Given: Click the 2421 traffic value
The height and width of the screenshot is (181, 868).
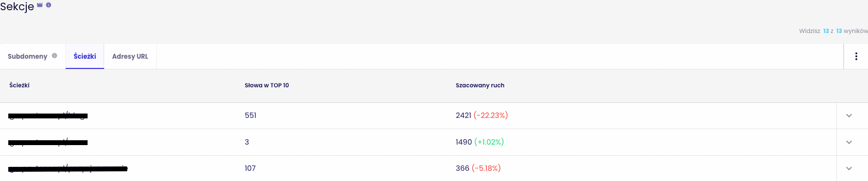Looking at the screenshot, I should coord(463,115).
